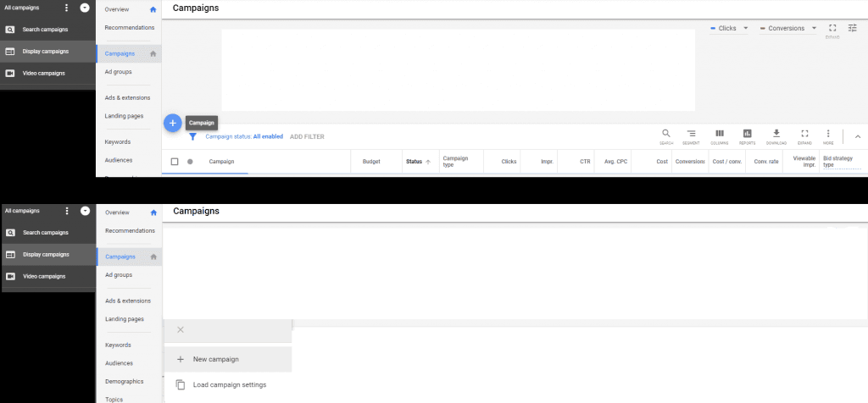Open Demographics in the side menu
Viewport: 868px width, 403px height.
tap(125, 382)
